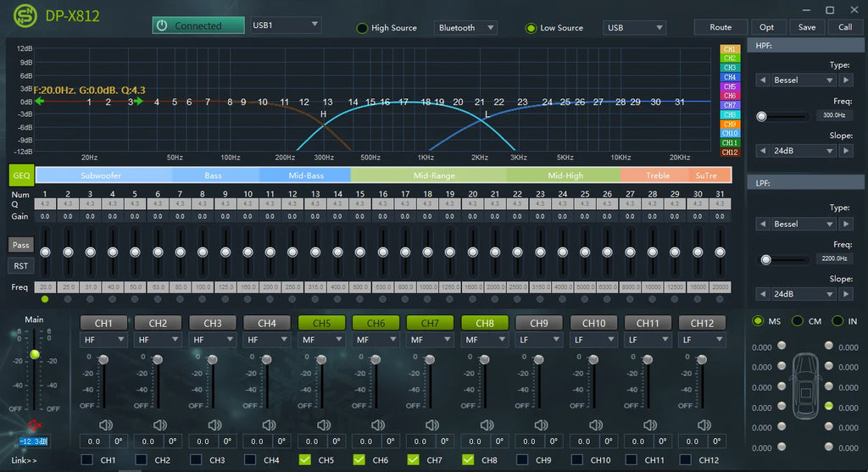This screenshot has height=472, width=868.
Task: Mute the CH1 speaker icon
Action: pos(105,425)
